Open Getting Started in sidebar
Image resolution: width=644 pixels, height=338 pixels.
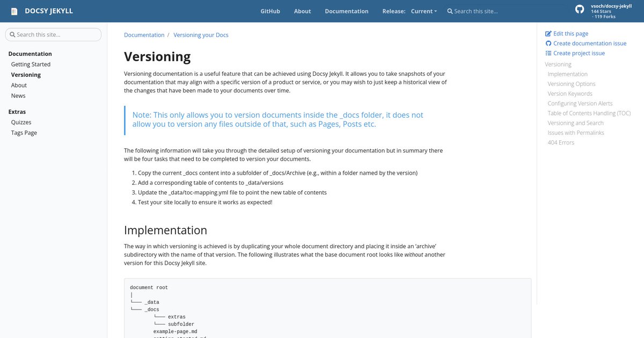point(31,64)
